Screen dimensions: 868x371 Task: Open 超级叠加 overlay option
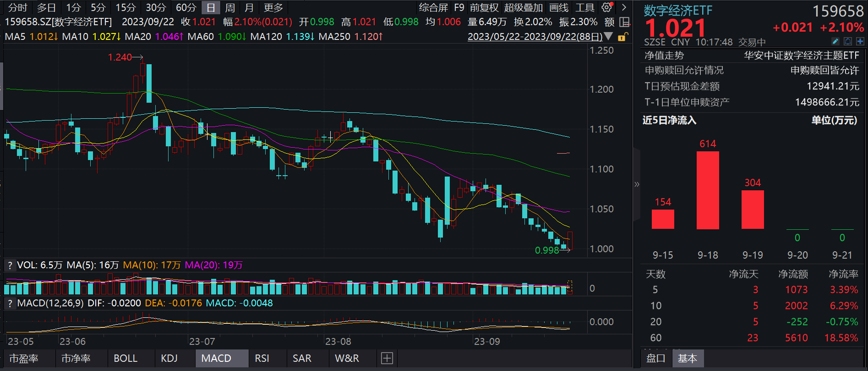click(x=524, y=8)
